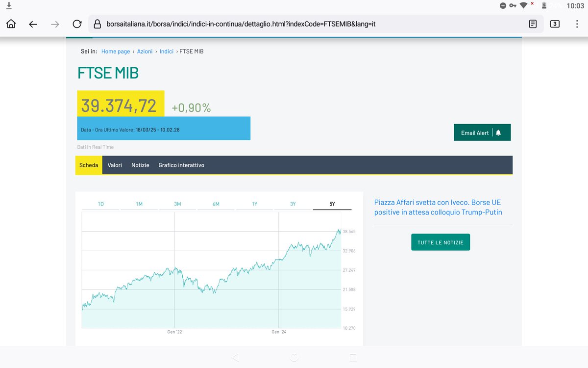Open the Piazza Affari Iveco news headline
Screen dimensions: 588x368
438,207
